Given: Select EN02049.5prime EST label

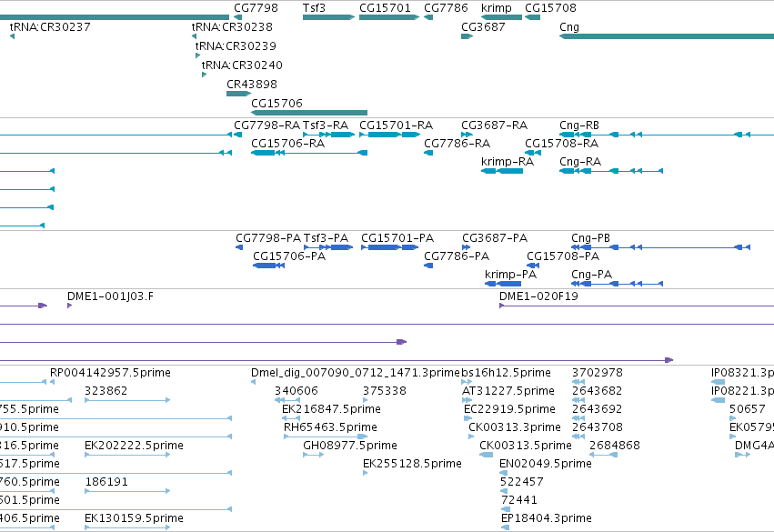Looking at the screenshot, I should (546, 464).
